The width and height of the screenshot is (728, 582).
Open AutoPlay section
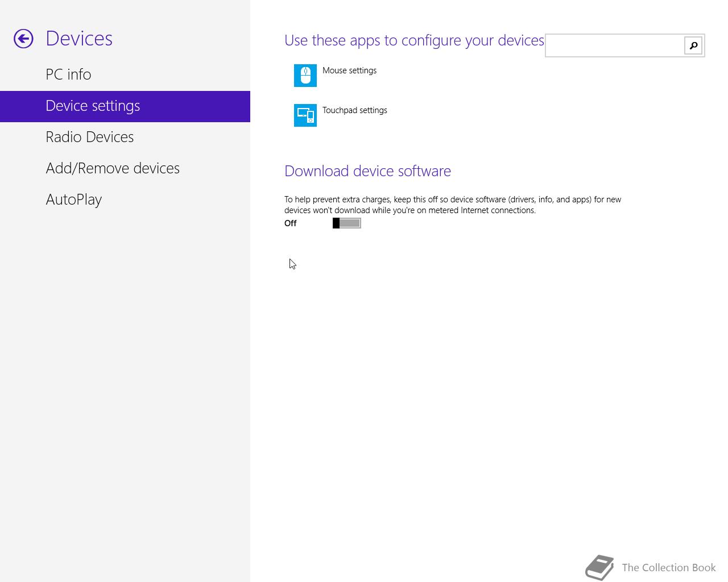(x=125, y=199)
